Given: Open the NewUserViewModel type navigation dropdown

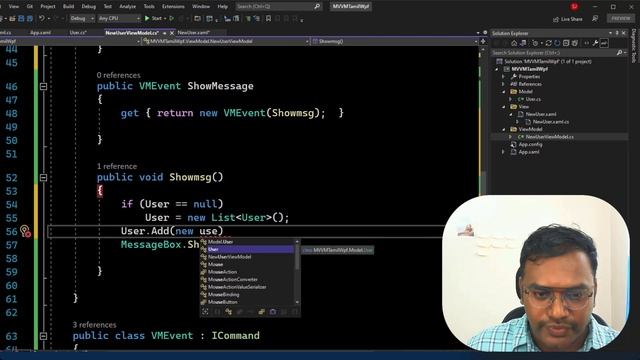Looking at the screenshot, I should [226, 41].
